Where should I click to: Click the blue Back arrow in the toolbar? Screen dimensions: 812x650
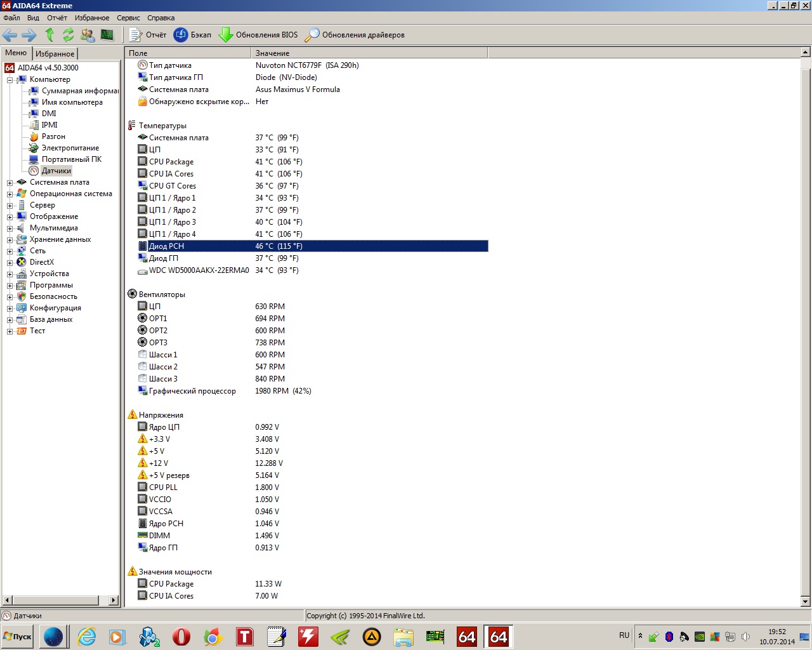pyautogui.click(x=10, y=35)
